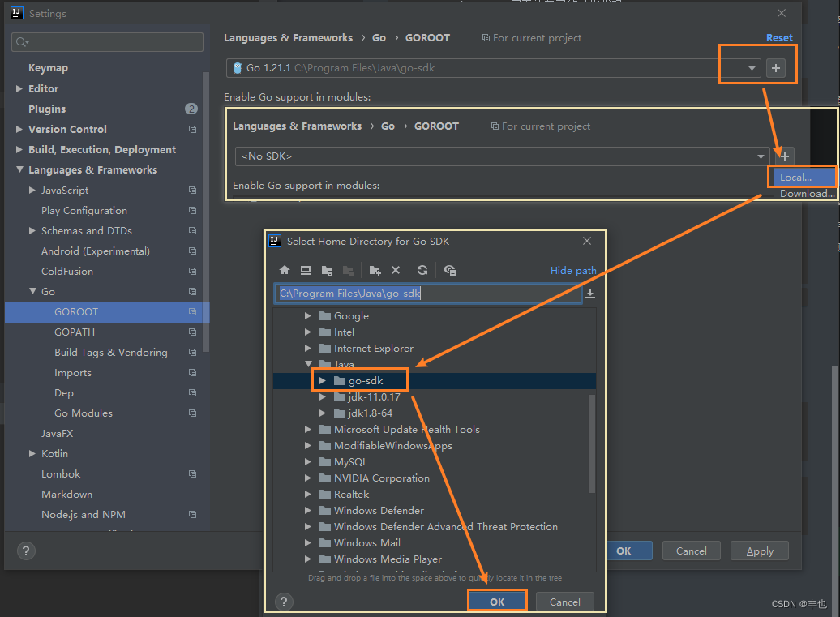The height and width of the screenshot is (617, 840).
Task: Click settings search field
Action: pyautogui.click(x=107, y=42)
